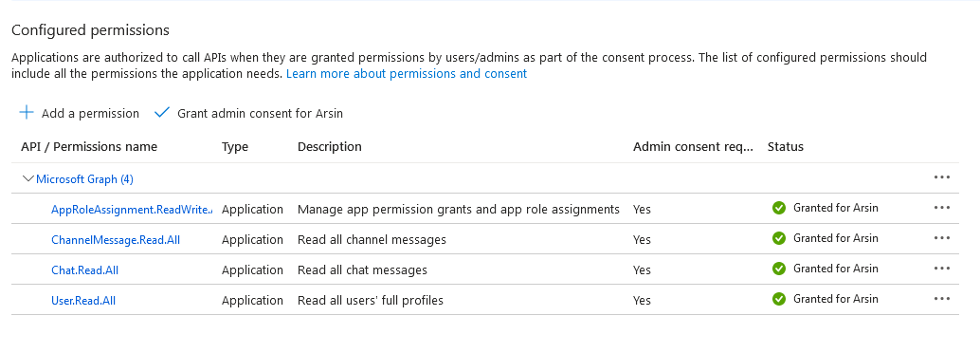Click Admin consent req... column header
Viewport: 980px width, 353px height.
tap(693, 146)
